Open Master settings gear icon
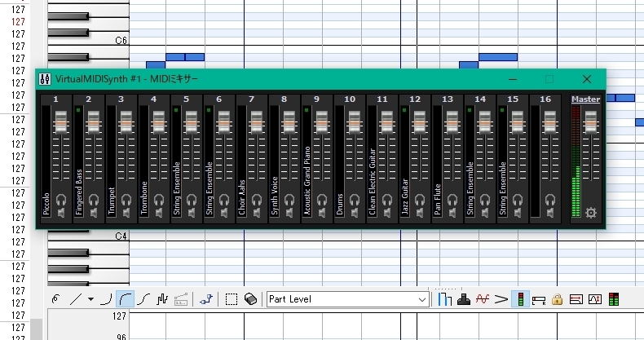This screenshot has height=340, width=644. pos(591,213)
